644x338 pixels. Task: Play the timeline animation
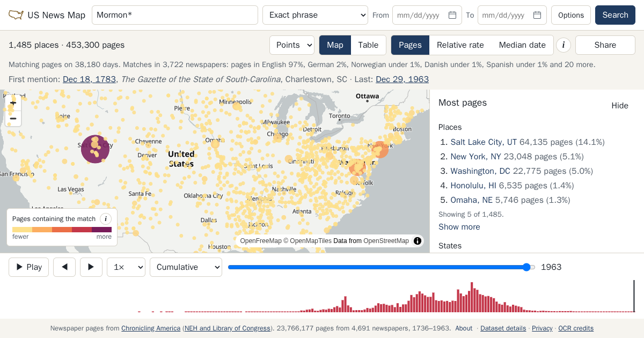pyautogui.click(x=28, y=267)
